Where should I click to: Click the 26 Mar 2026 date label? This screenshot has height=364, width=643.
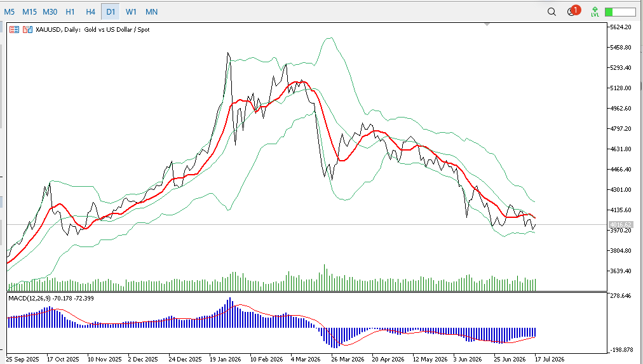coord(348,359)
